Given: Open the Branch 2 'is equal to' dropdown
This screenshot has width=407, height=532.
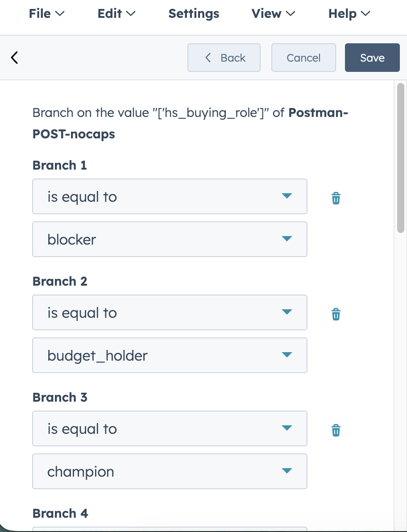Looking at the screenshot, I should [170, 312].
